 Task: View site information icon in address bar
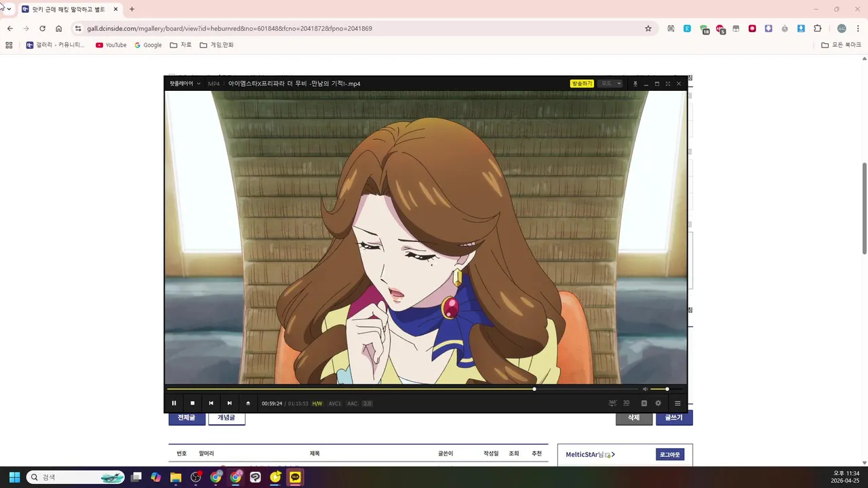click(x=78, y=28)
